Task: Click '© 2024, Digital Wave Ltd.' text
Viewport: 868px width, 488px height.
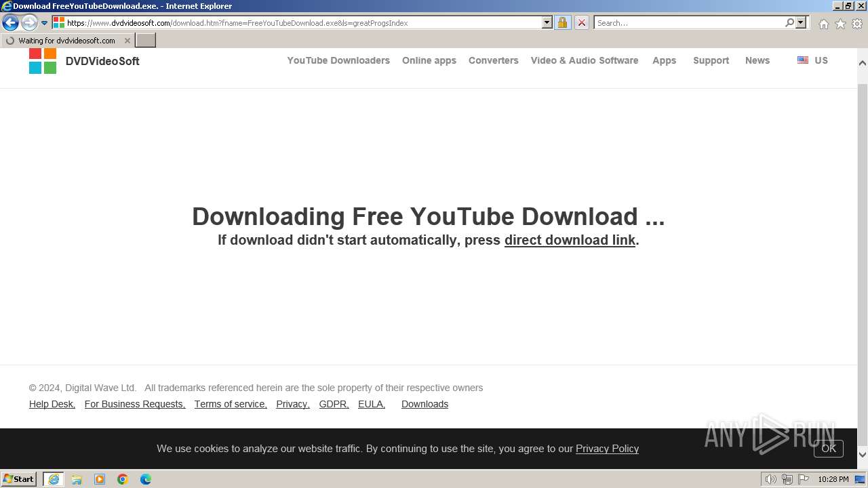Action: 83,388
